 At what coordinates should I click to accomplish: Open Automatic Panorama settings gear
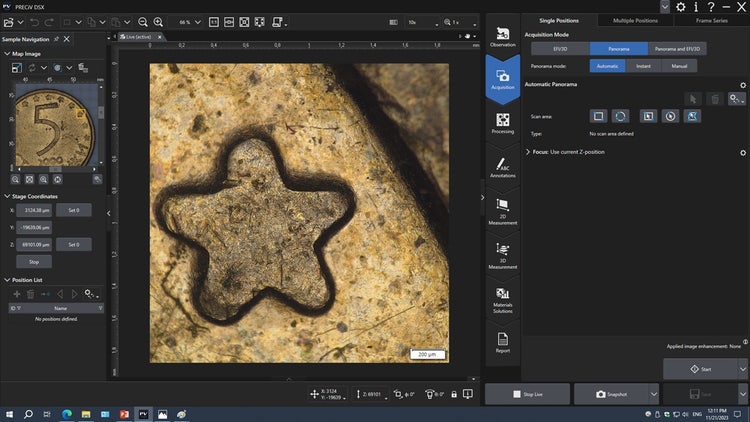point(742,85)
